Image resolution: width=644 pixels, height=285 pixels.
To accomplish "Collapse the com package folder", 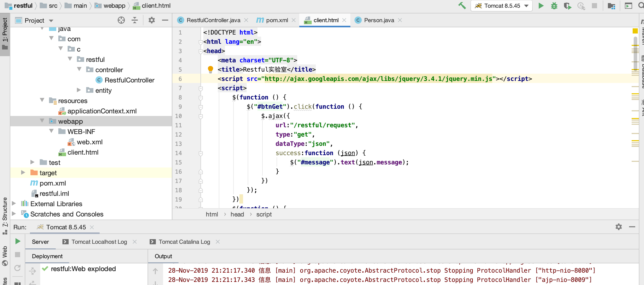I will [51, 38].
